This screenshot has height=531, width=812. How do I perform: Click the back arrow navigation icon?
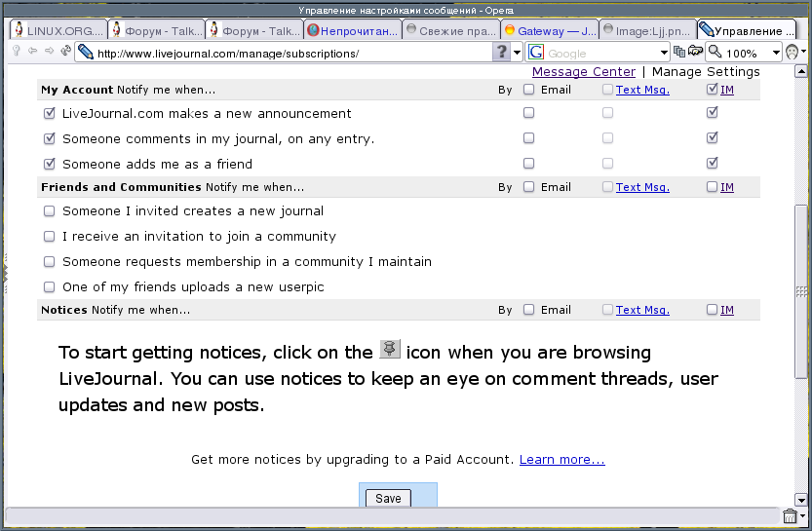point(32,52)
